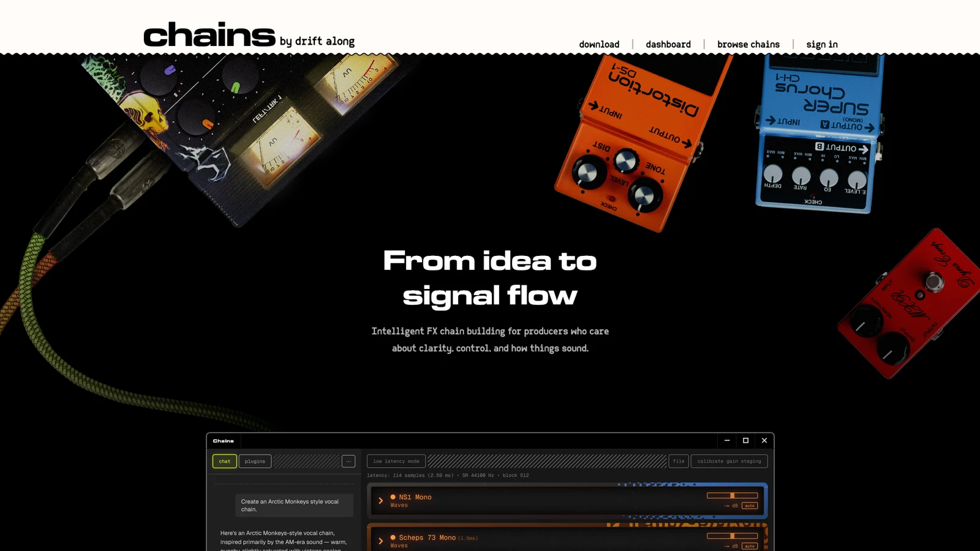Open the file menu button
The height and width of the screenshot is (551, 980).
pyautogui.click(x=679, y=461)
